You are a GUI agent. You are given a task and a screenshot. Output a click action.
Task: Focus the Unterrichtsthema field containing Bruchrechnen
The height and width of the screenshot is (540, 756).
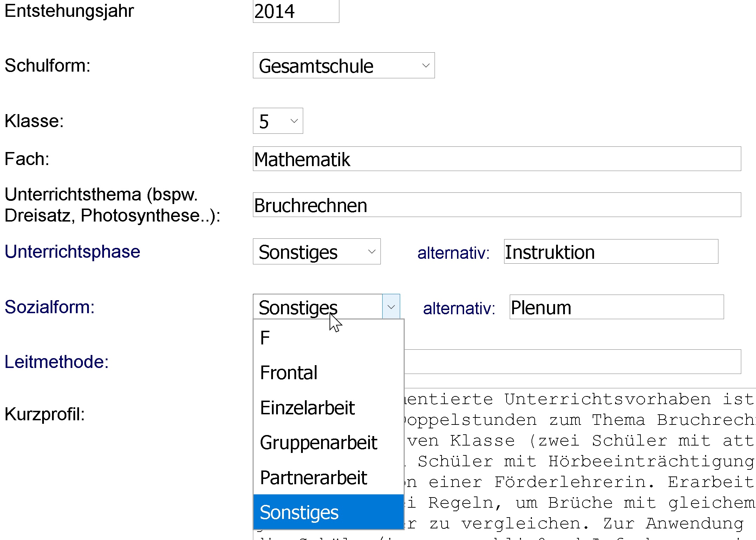click(x=497, y=205)
